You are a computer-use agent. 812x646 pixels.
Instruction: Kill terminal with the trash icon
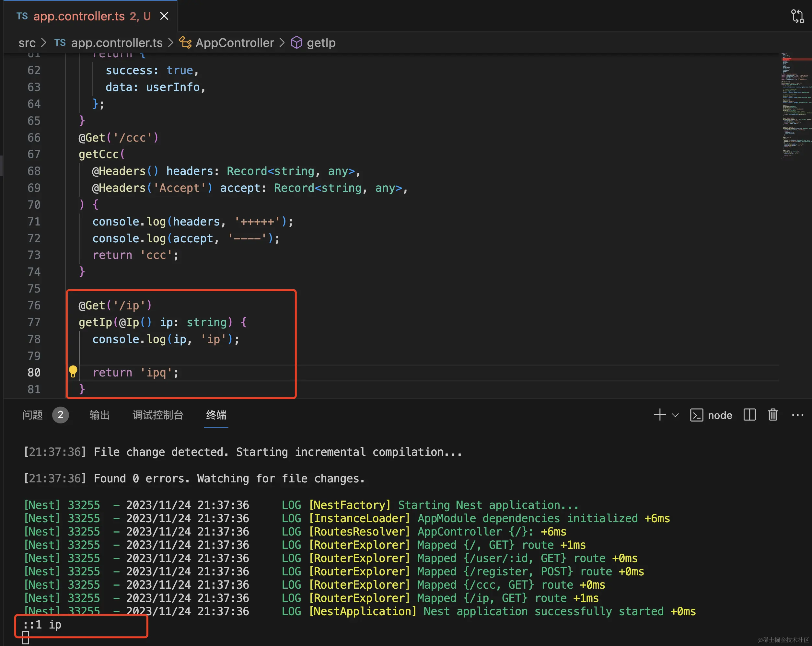(773, 415)
